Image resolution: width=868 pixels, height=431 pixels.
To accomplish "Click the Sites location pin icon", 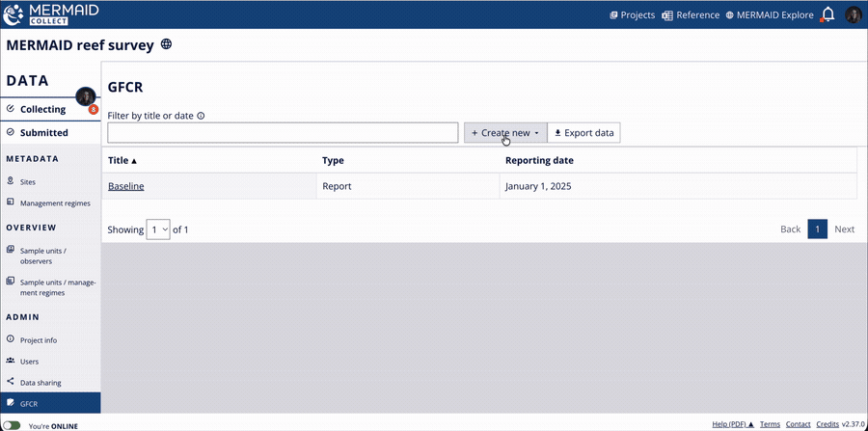I will 10,181.
